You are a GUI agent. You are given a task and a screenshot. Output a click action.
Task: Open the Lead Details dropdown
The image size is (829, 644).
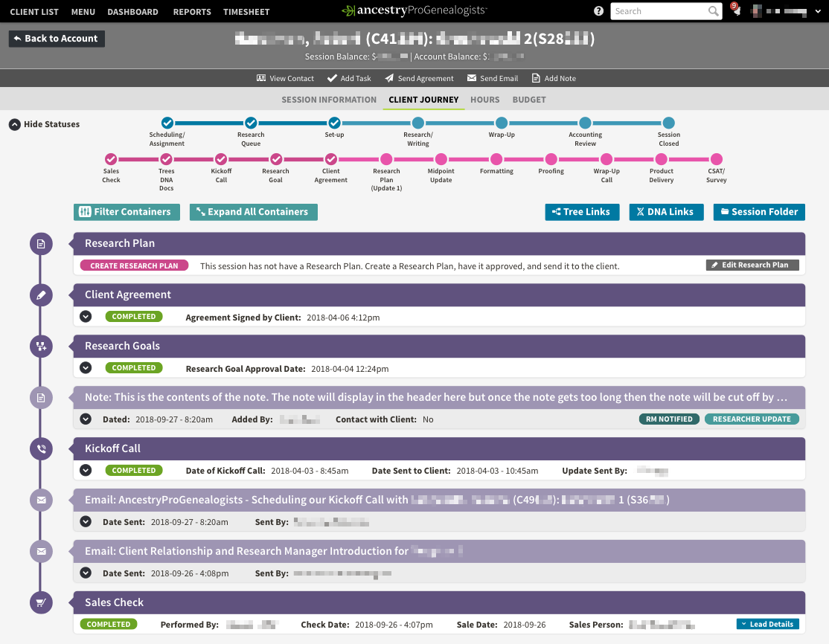pos(768,625)
